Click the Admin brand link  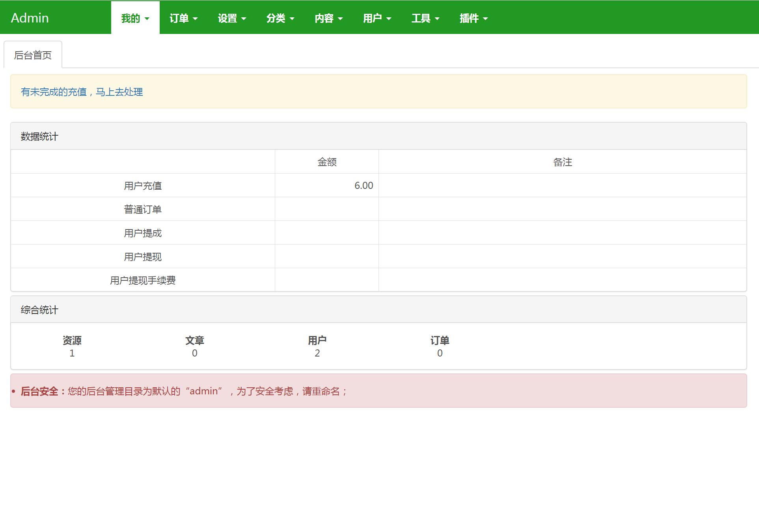(30, 18)
